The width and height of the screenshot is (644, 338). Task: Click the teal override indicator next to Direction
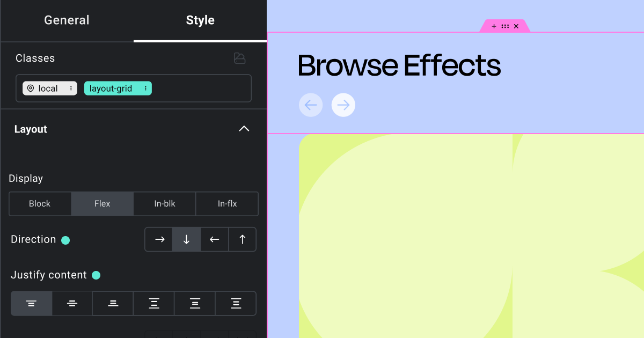pos(65,240)
